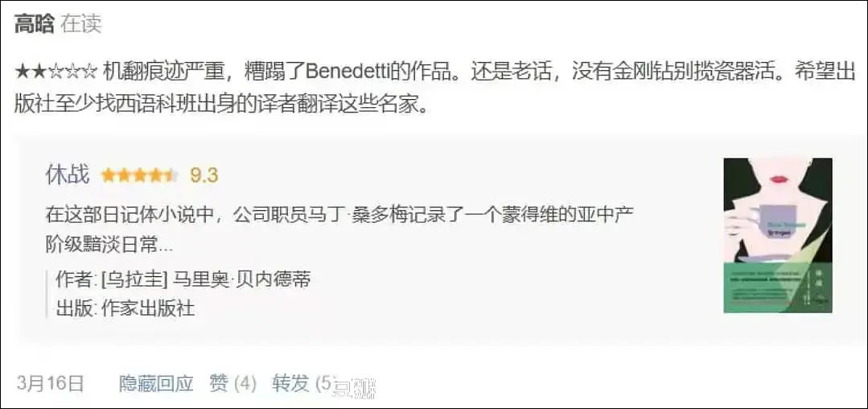Click the two-star review rating
Image resolution: width=868 pixels, height=409 pixels.
pos(57,73)
